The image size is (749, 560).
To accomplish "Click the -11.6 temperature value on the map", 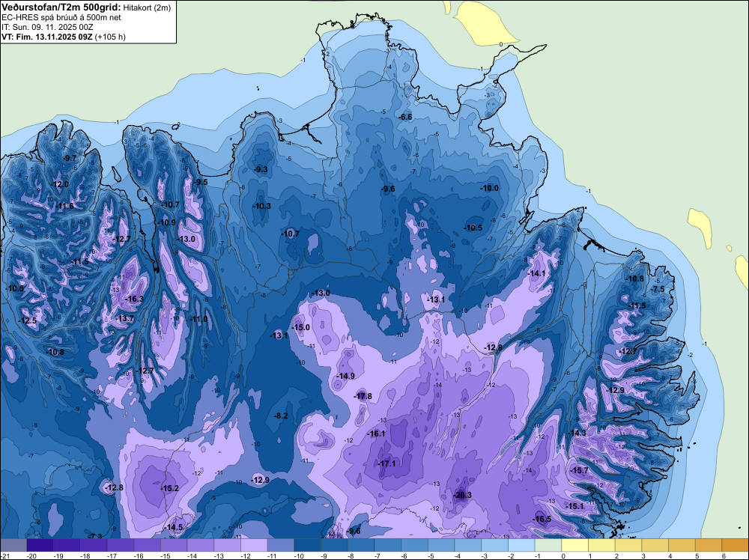I will (64, 206).
